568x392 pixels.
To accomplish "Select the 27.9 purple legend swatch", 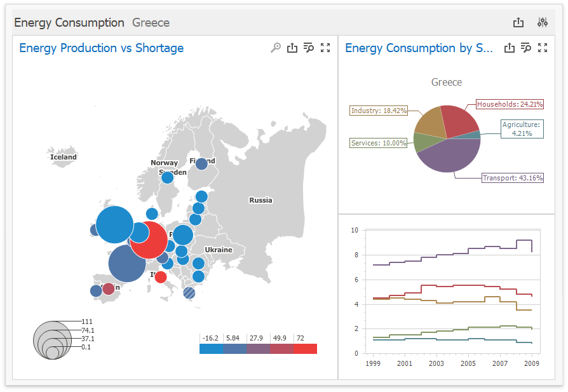I will click(259, 349).
